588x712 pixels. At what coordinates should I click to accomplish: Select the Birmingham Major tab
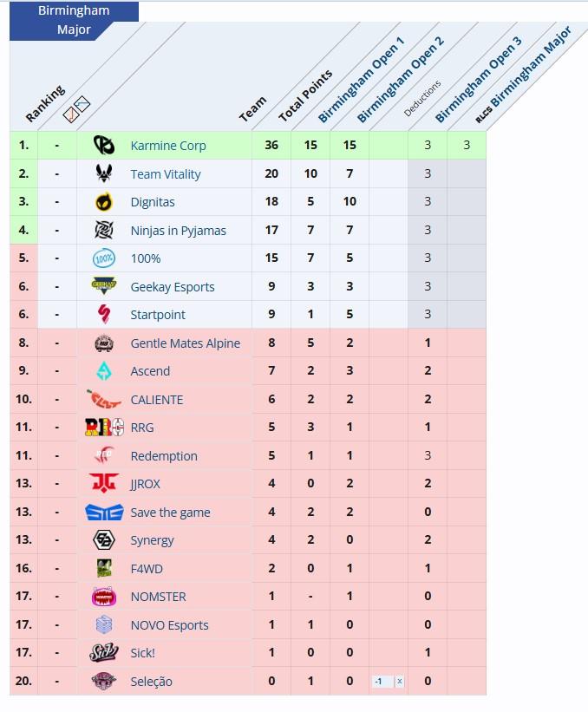74,20
